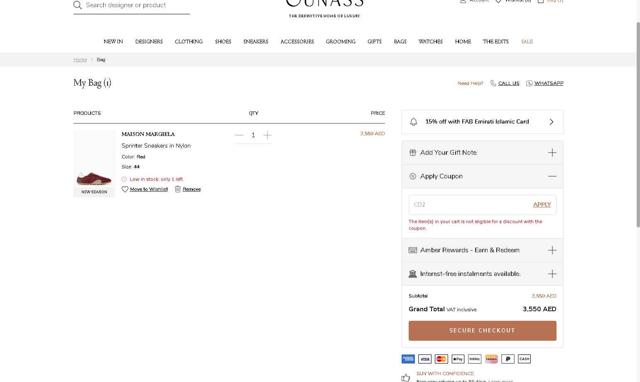Click the American Express payment icon
The image size is (640, 382).
(408, 359)
